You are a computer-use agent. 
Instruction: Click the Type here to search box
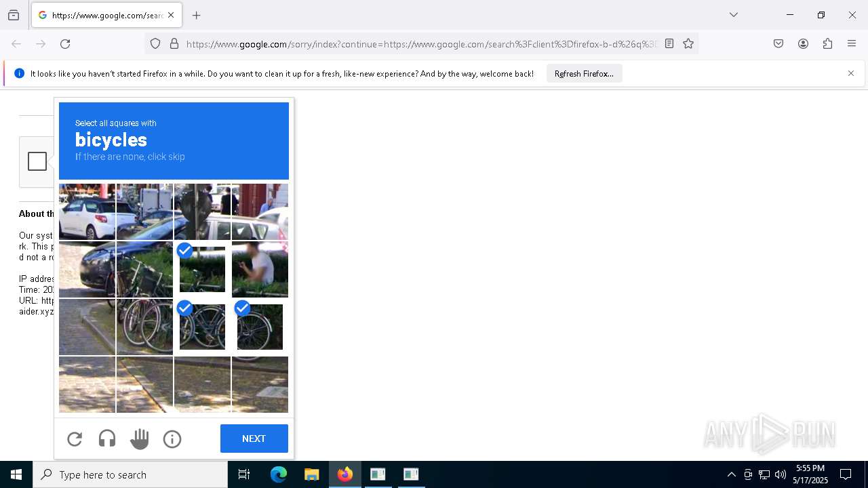point(130,474)
